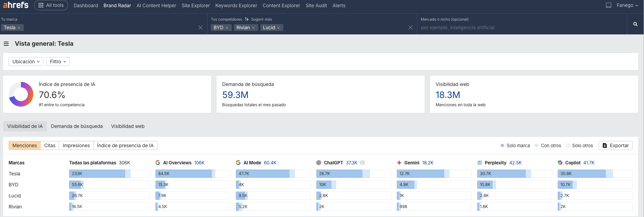644x217 pixels.
Task: Open the hamburger sidebar menu
Action: 6,44
